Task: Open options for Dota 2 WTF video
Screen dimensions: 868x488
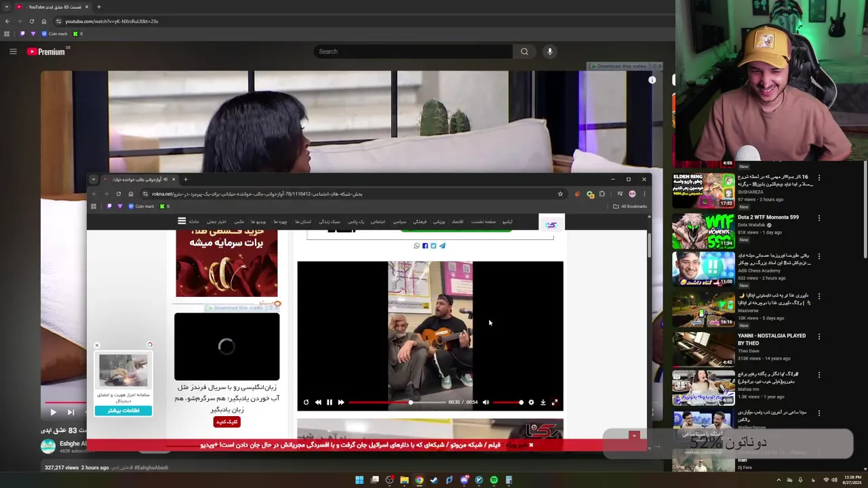Action: [x=818, y=218]
